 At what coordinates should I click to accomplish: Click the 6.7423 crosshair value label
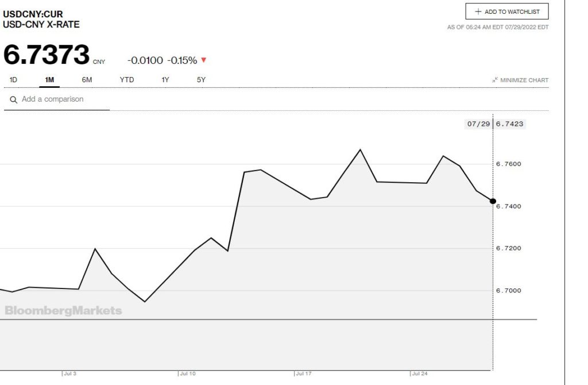click(x=510, y=124)
